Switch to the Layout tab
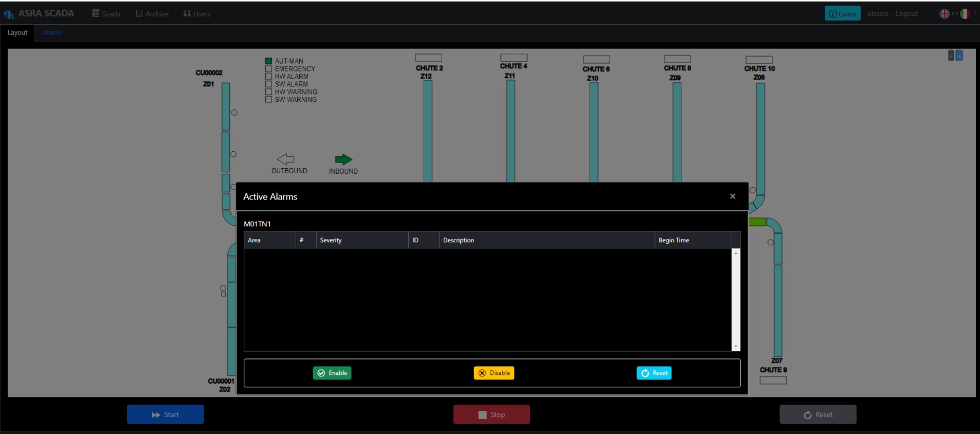This screenshot has height=434, width=980. [x=17, y=32]
